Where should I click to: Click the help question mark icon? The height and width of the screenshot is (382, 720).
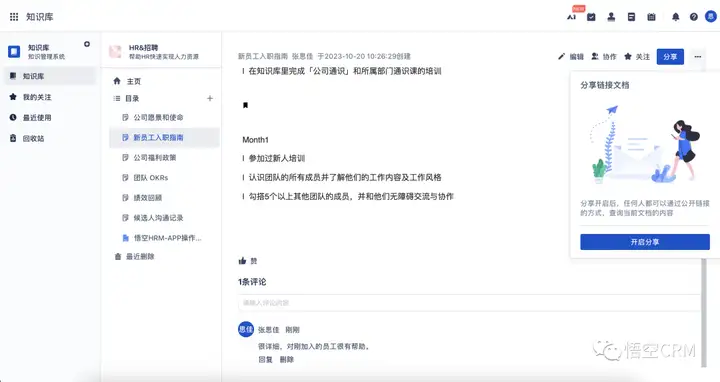point(693,17)
